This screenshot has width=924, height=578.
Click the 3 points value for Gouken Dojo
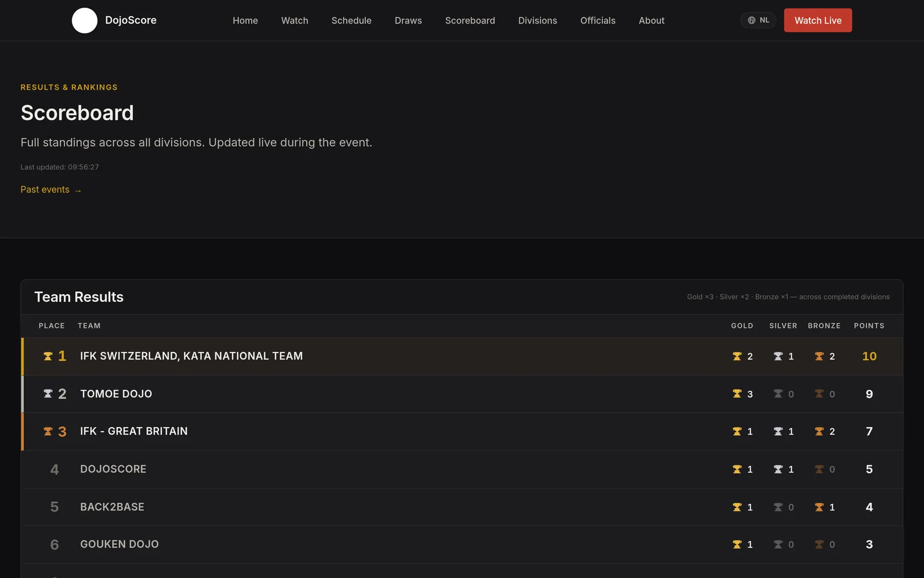click(x=869, y=544)
